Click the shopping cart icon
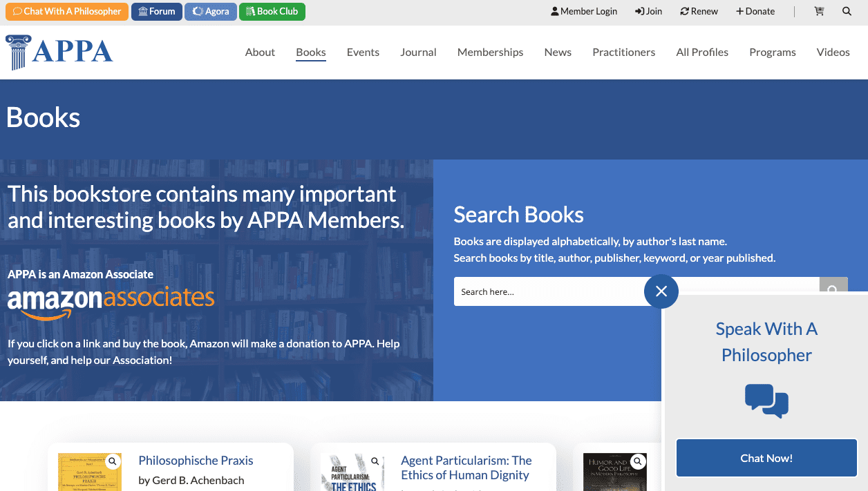The width and height of the screenshot is (868, 491). pyautogui.click(x=819, y=11)
